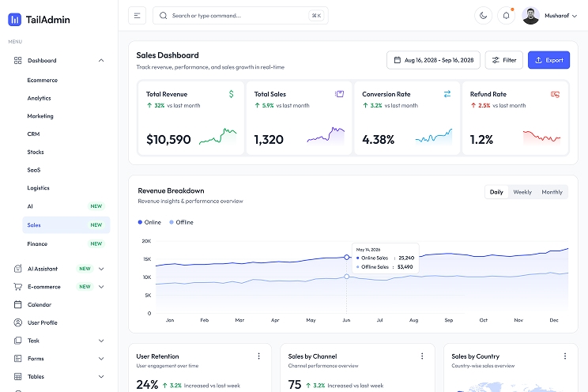
Task: Click the Export button
Action: [548, 60]
